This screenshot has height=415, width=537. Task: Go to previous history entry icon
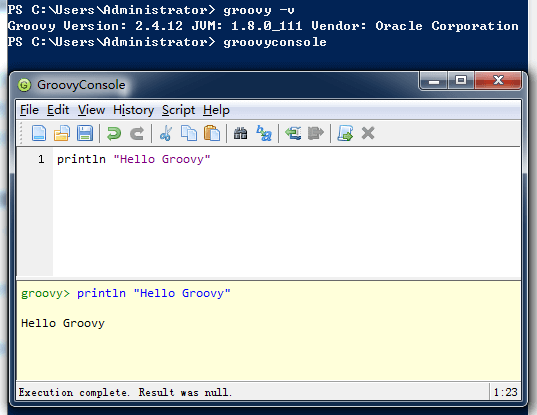pyautogui.click(x=293, y=133)
